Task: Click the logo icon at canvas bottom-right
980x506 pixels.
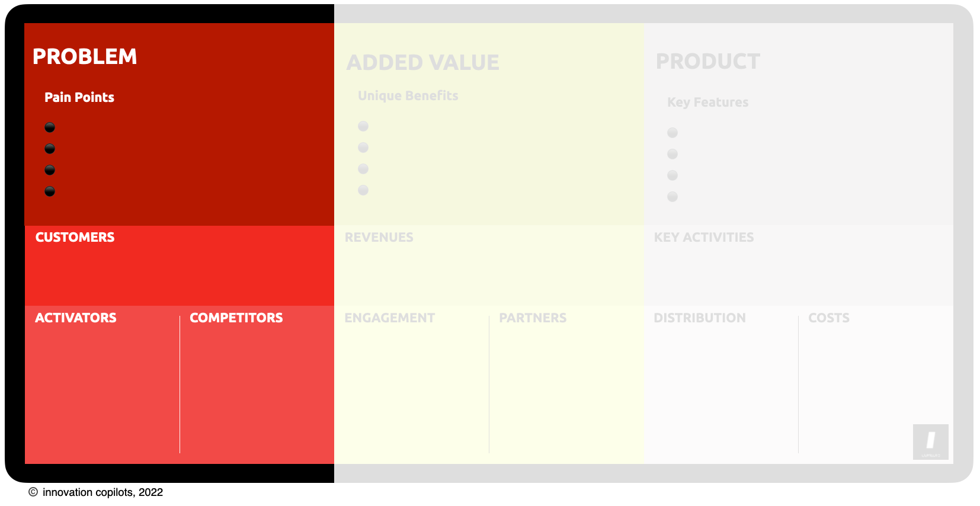Action: [931, 442]
